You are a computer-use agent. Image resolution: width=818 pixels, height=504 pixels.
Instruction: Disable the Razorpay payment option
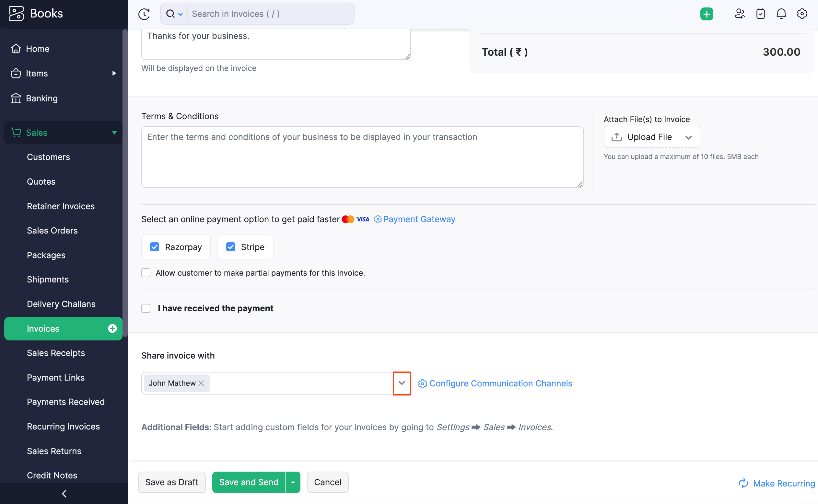tap(154, 247)
